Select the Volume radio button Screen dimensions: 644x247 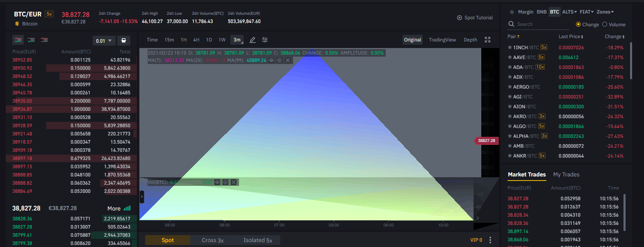pyautogui.click(x=604, y=25)
